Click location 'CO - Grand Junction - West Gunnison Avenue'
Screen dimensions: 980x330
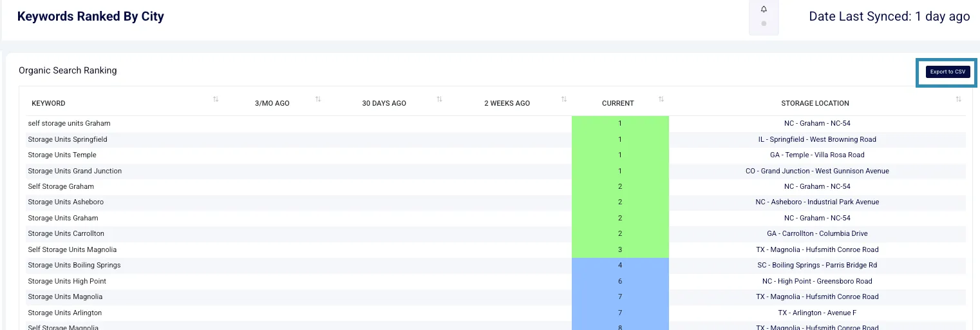[817, 171]
